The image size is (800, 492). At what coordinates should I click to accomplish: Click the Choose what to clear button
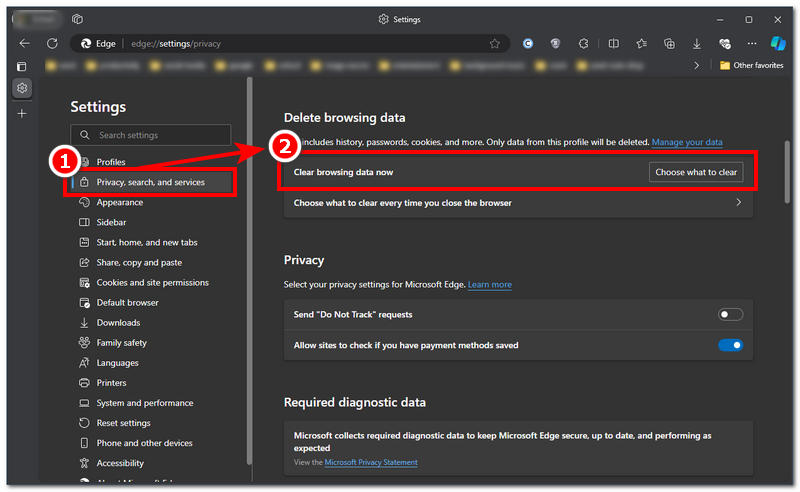point(695,172)
